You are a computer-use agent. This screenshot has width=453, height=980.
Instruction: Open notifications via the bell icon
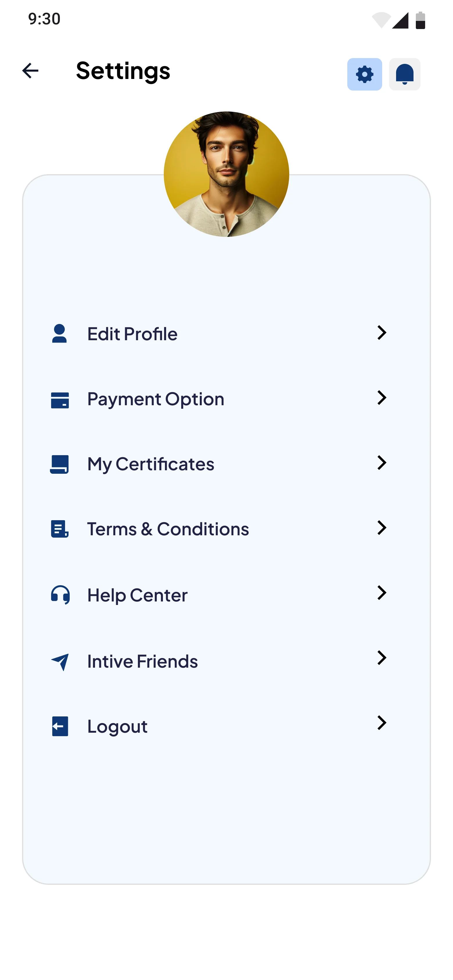404,74
